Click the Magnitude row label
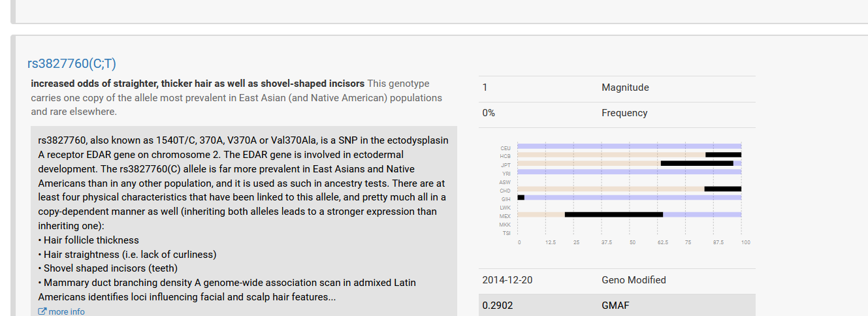The width and height of the screenshot is (868, 316). coord(625,87)
